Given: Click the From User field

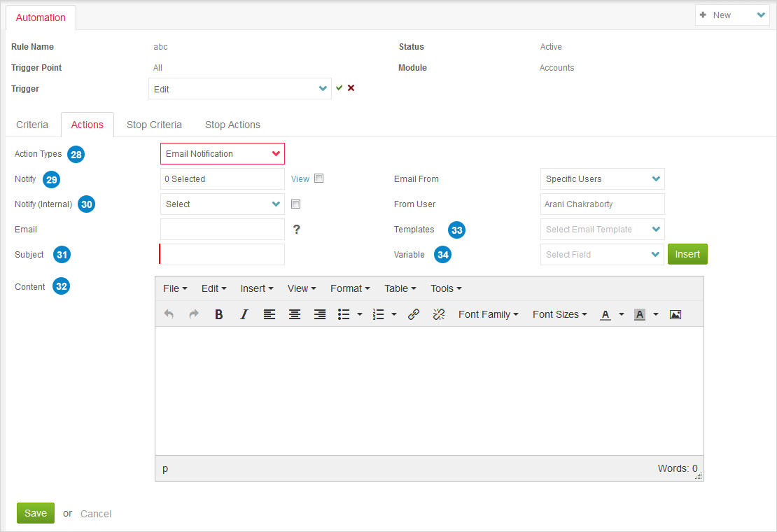Looking at the screenshot, I should pyautogui.click(x=603, y=204).
